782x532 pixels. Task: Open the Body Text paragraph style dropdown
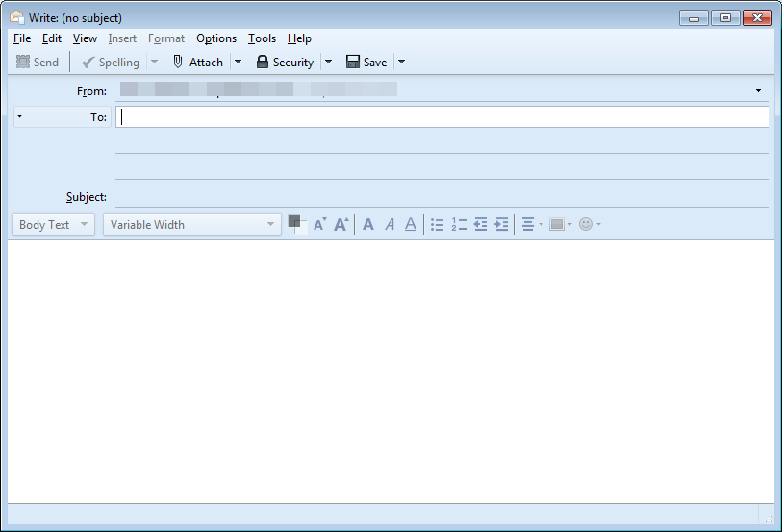point(54,225)
